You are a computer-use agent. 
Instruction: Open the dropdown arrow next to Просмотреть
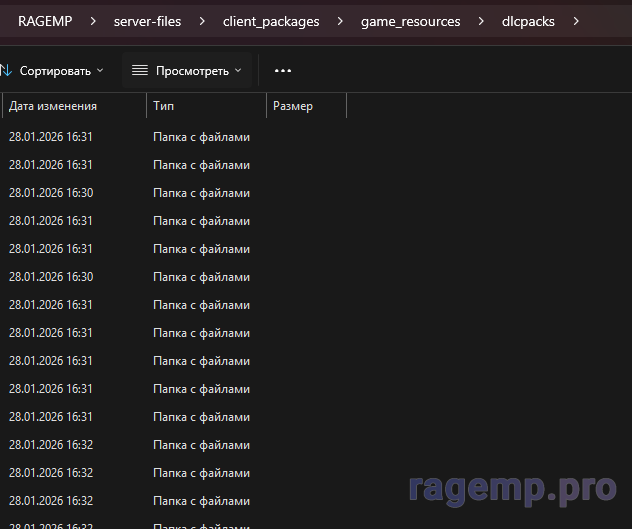point(238,71)
